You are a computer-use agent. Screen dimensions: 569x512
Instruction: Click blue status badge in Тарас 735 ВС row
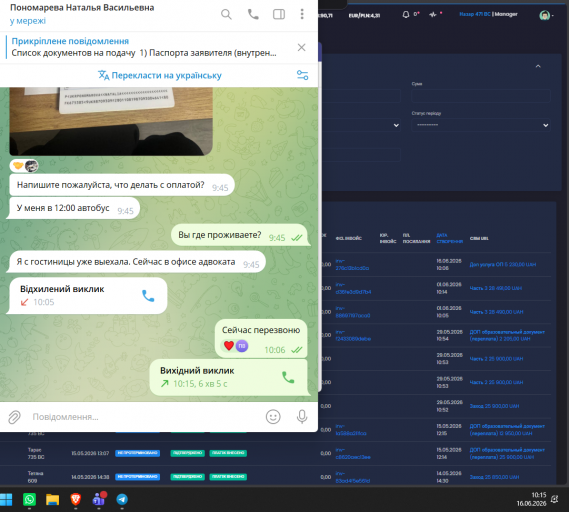click(138, 453)
